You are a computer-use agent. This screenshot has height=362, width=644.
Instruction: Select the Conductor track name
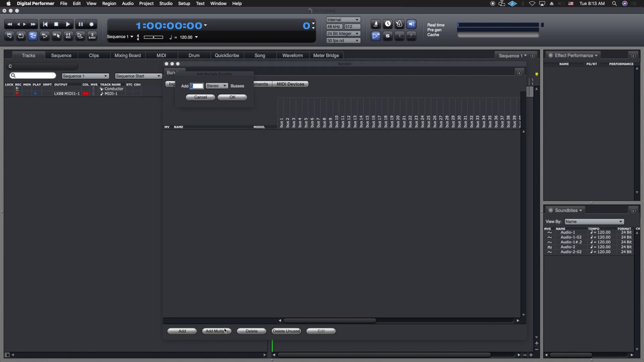click(x=114, y=89)
